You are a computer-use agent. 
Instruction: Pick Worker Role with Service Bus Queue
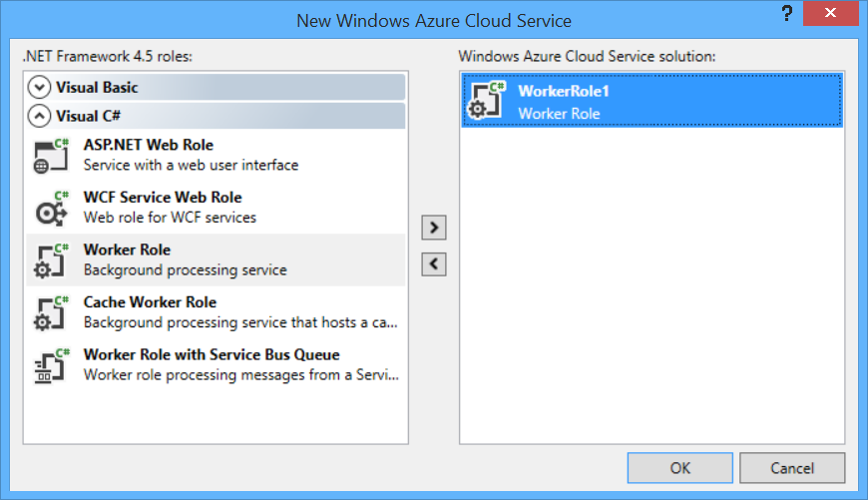(x=212, y=354)
